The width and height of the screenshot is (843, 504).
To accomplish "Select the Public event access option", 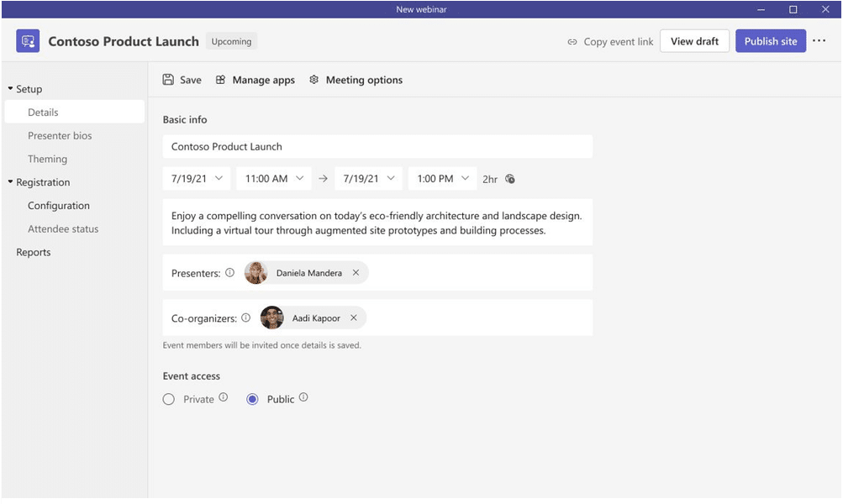I will coord(252,400).
